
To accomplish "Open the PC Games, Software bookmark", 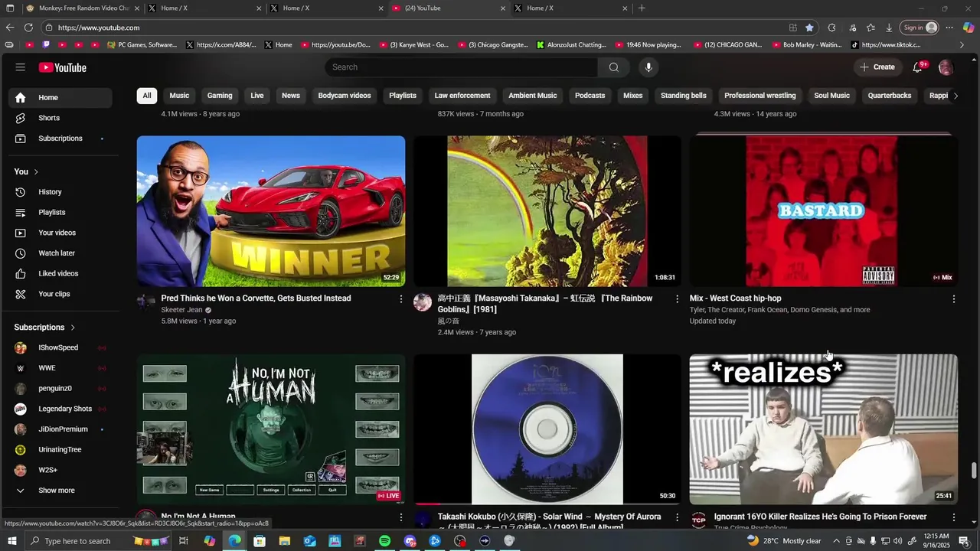I will click(142, 44).
